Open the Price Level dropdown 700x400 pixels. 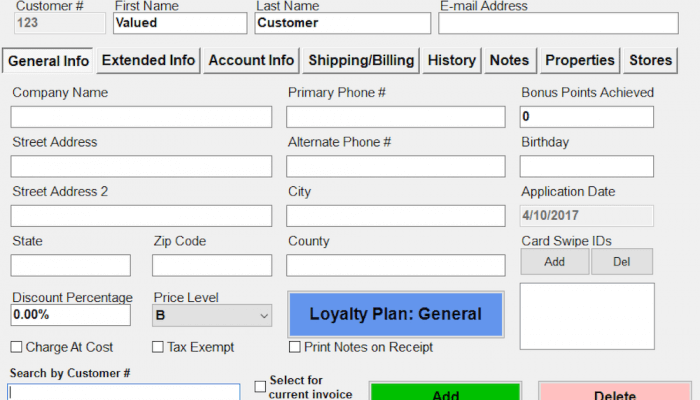pos(212,315)
